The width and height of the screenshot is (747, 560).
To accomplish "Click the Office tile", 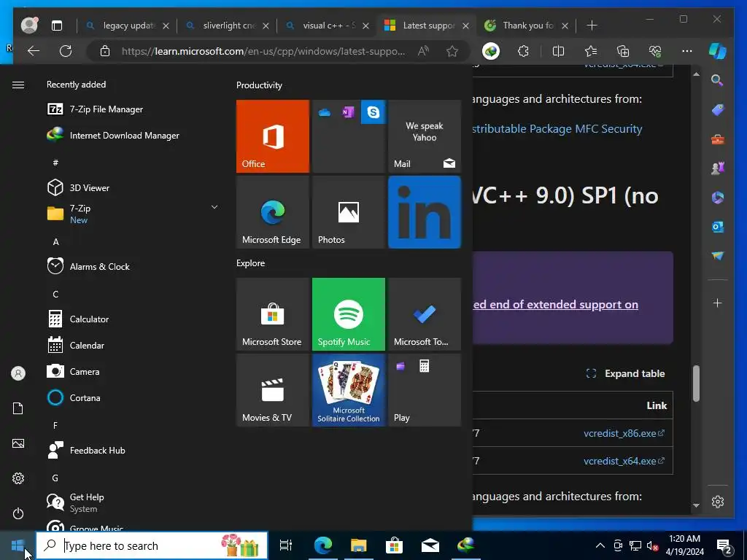I will coord(273,136).
